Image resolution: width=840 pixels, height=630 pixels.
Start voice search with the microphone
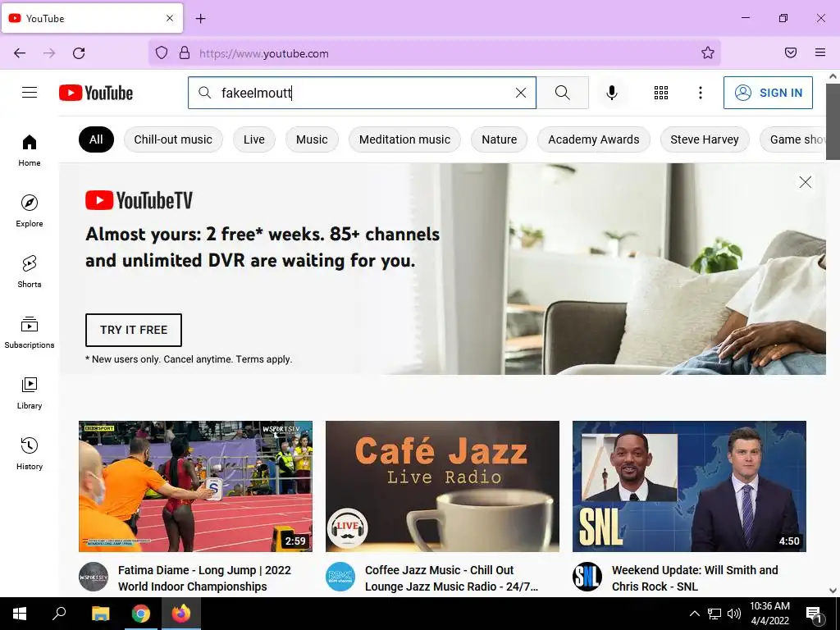click(x=612, y=93)
